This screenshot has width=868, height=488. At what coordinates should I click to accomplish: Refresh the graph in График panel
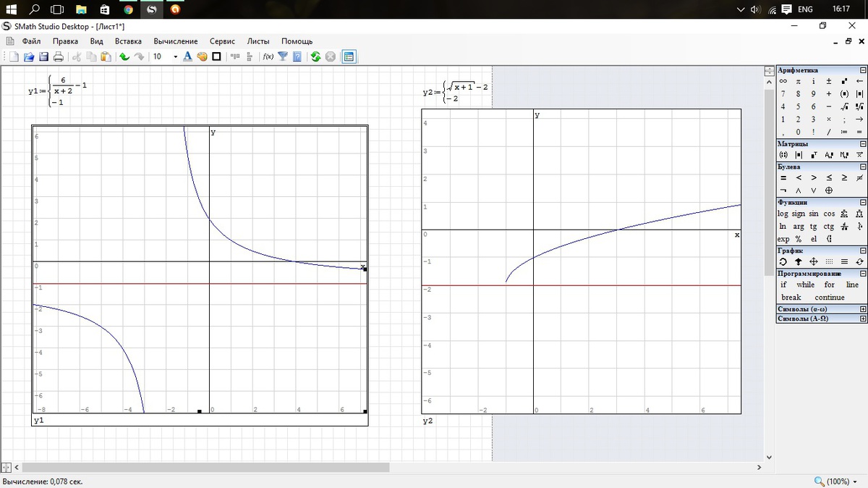click(859, 261)
